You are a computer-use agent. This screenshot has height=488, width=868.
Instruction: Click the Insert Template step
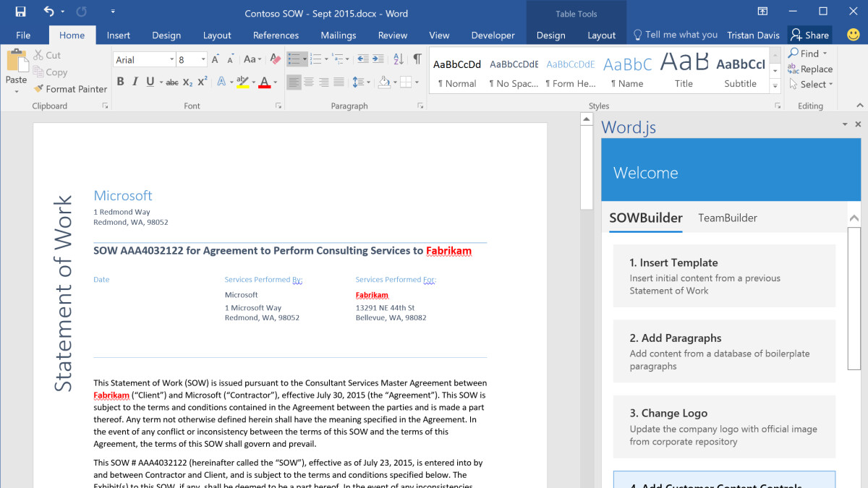[x=723, y=275]
